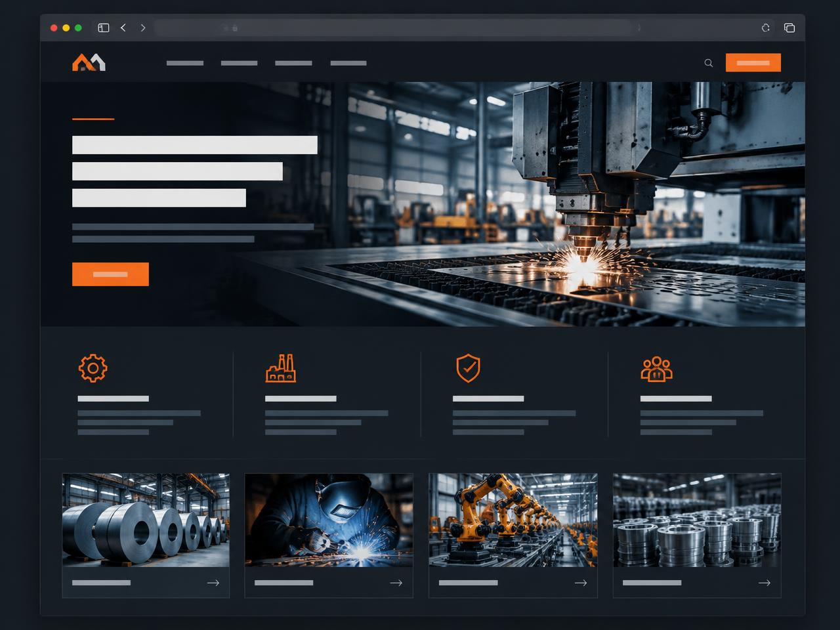840x630 pixels.
Task: Click the steel coils card caption
Action: 101,583
